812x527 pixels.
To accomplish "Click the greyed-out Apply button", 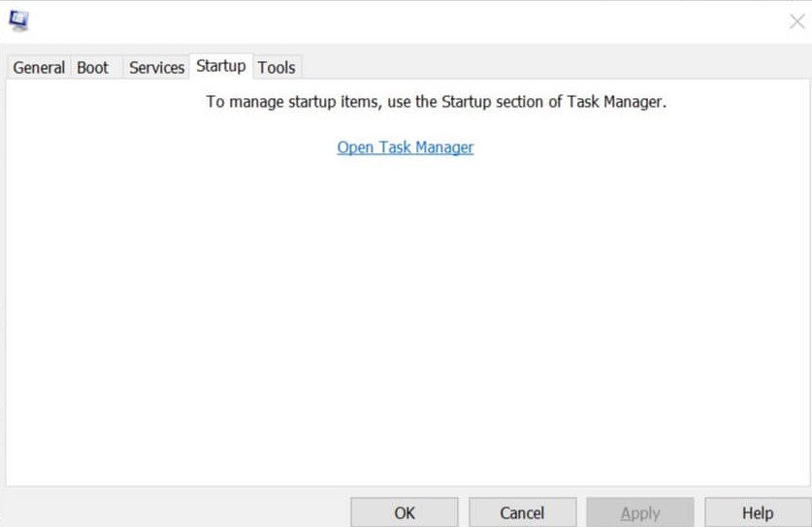I will coord(640,512).
